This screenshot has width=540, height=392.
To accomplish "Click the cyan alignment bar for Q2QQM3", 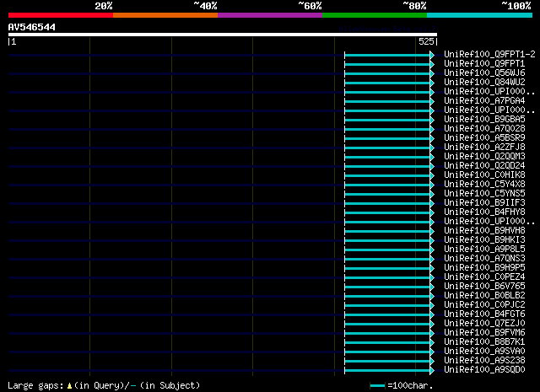I will (x=387, y=158).
